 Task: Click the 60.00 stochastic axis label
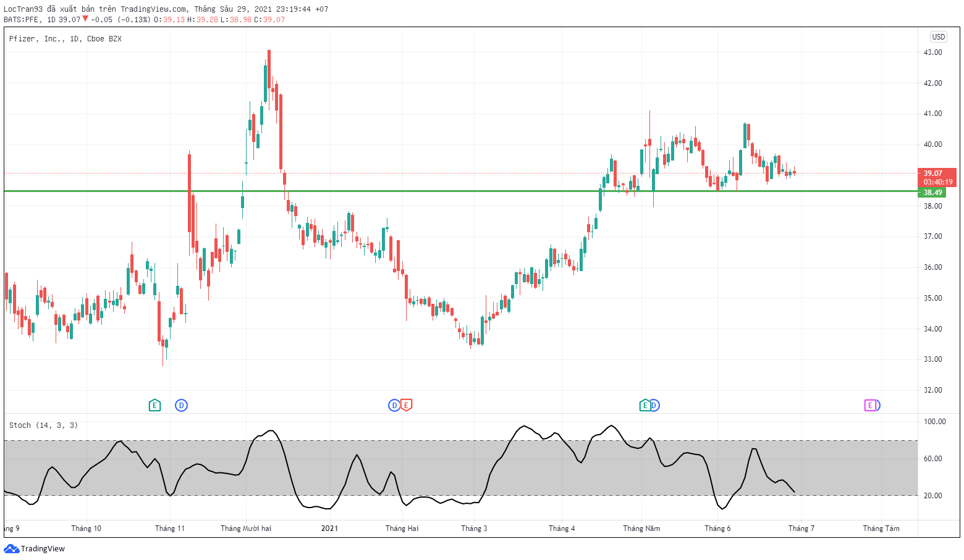pyautogui.click(x=933, y=459)
